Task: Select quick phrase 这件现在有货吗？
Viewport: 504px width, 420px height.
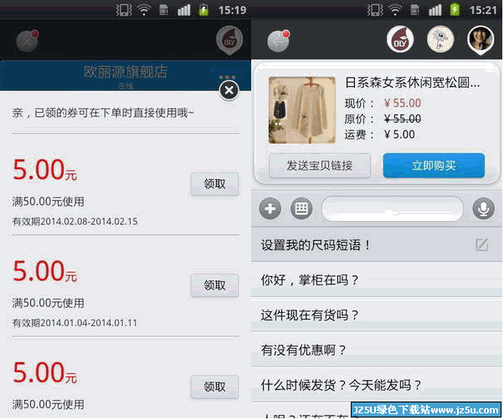Action: point(311,315)
